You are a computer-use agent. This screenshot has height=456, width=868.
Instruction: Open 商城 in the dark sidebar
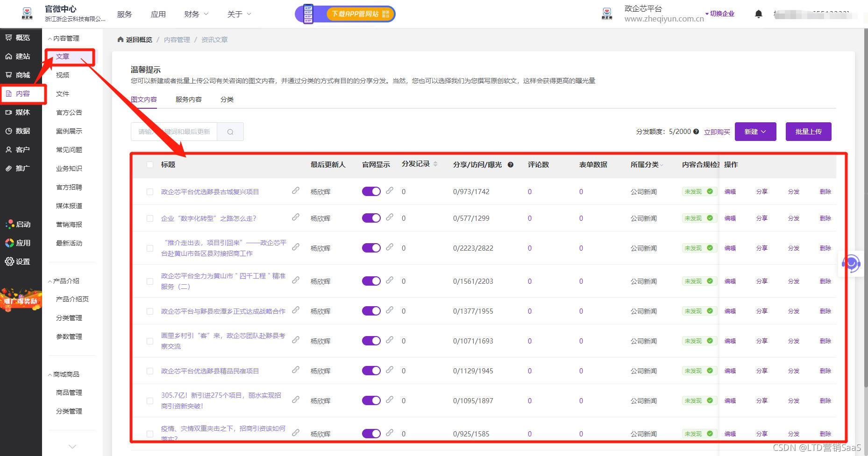tap(18, 75)
